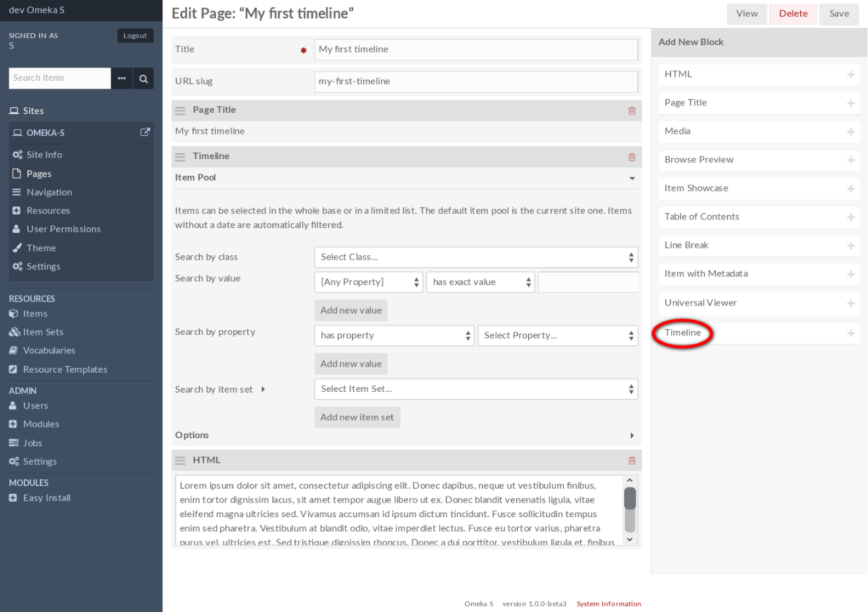Open the has exact value dropdown
Screen dimensions: 868x612
pos(481,282)
